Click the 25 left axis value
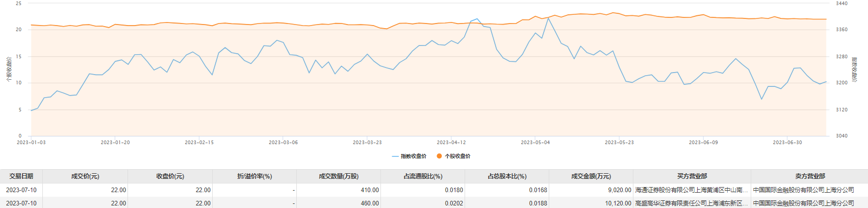868x208 pixels. pos(19,4)
